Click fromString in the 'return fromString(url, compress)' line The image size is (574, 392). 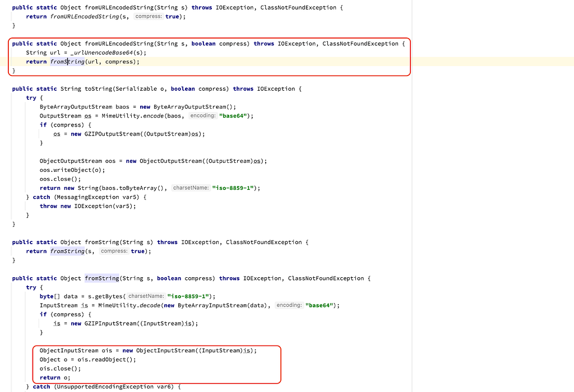67,62
